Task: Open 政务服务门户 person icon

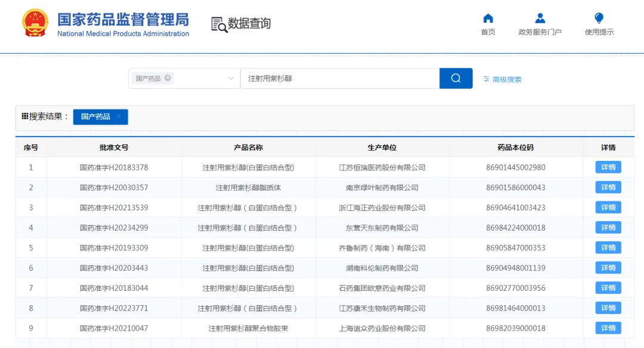Action: [x=540, y=18]
